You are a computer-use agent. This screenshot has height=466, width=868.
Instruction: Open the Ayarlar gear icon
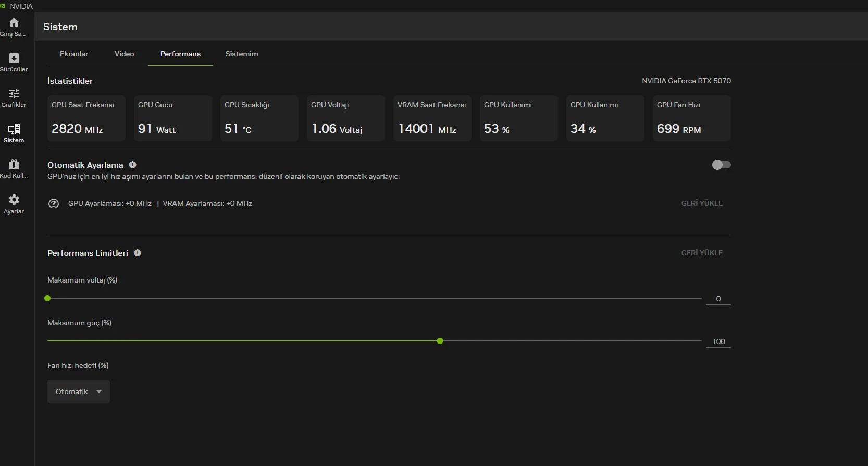(14, 200)
